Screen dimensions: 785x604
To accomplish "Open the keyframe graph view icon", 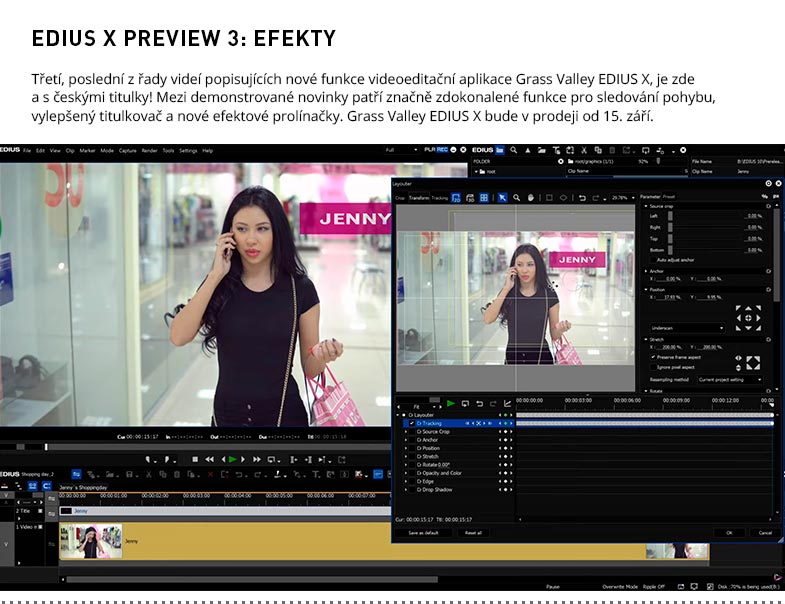I will point(507,404).
